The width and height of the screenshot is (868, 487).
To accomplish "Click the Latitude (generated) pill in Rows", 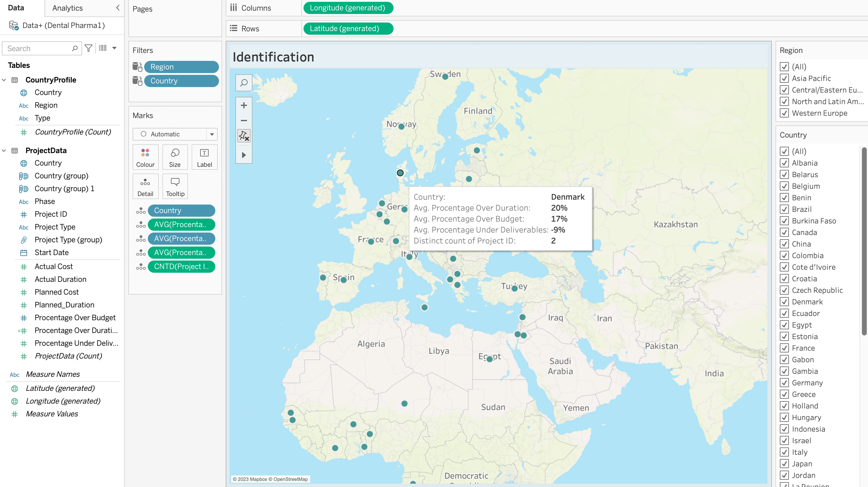I will click(348, 28).
